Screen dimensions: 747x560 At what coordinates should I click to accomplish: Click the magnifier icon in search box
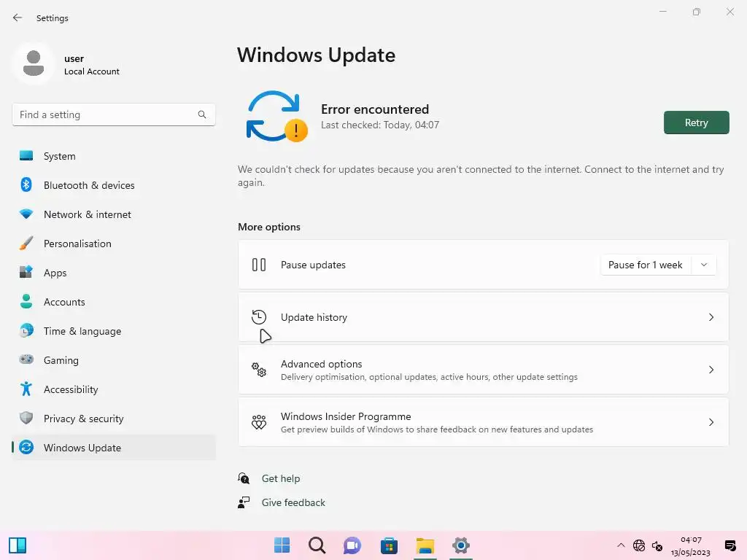pos(202,114)
